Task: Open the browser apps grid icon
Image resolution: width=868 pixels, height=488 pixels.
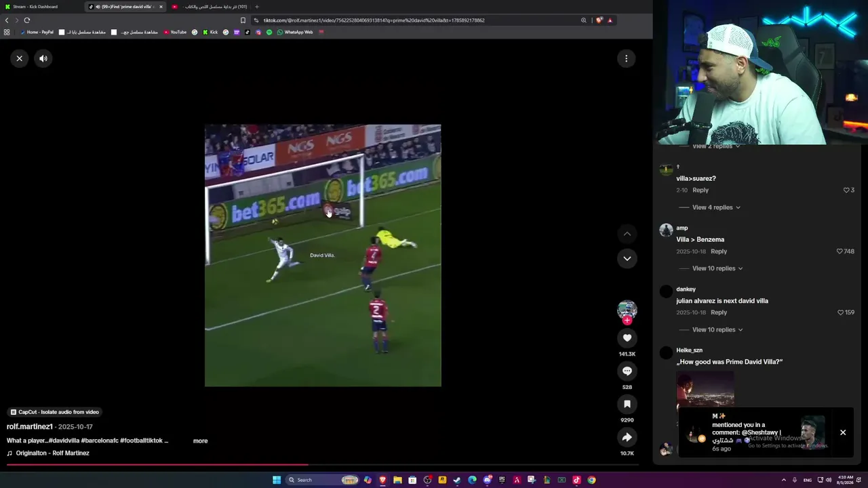Action: (7, 32)
